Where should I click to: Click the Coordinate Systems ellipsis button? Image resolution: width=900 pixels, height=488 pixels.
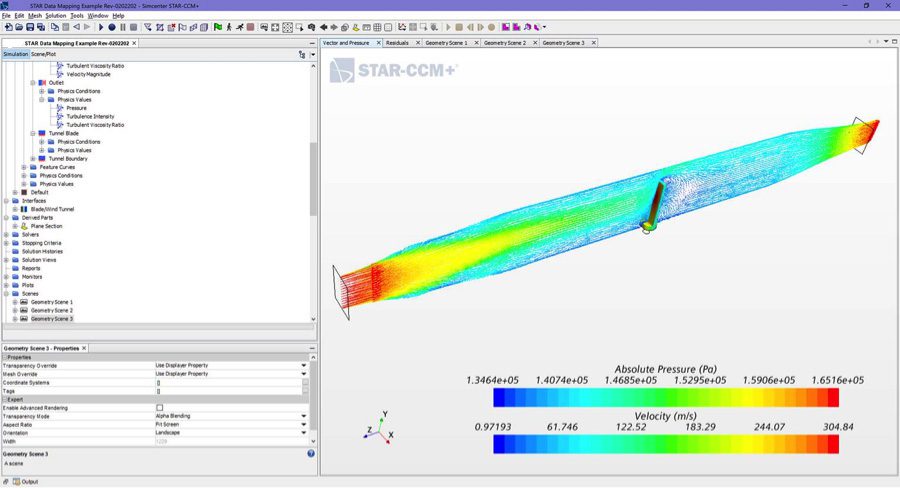(x=305, y=382)
